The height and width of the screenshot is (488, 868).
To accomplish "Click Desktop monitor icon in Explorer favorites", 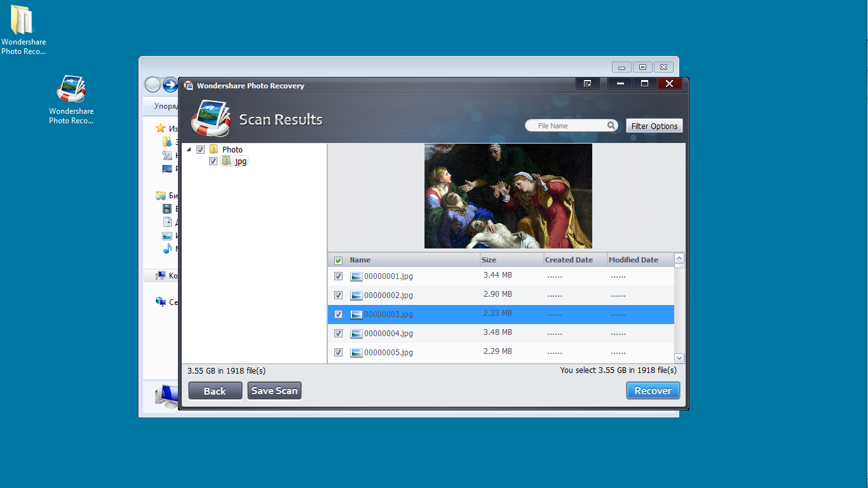I will tap(167, 168).
